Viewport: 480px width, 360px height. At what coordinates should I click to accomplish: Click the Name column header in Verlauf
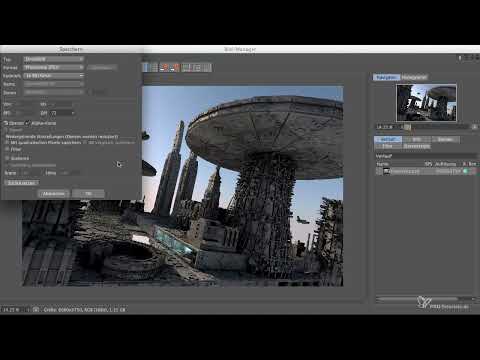(x=383, y=164)
